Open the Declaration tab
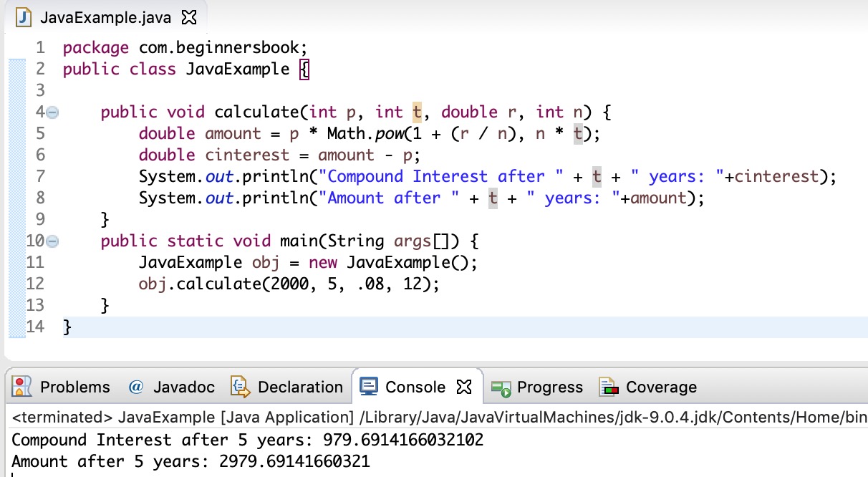868x477 pixels. point(299,387)
